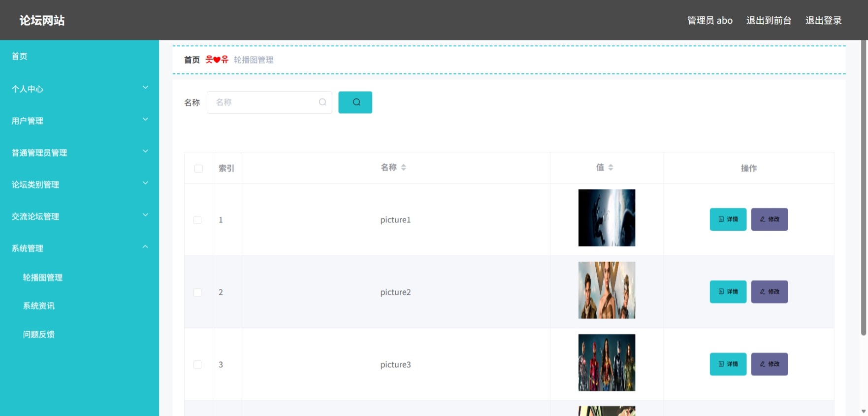Open 详情 for picture3
This screenshot has height=416, width=868.
tap(728, 364)
